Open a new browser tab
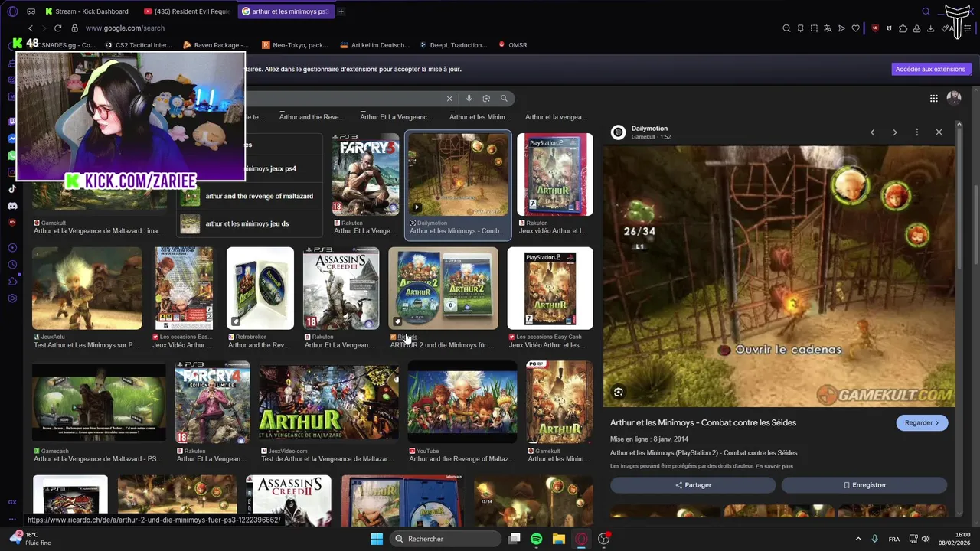The image size is (980, 551). [341, 11]
